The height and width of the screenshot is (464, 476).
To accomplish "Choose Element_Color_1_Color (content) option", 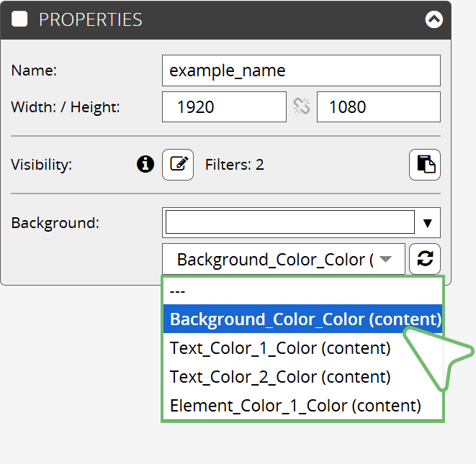I will click(302, 405).
